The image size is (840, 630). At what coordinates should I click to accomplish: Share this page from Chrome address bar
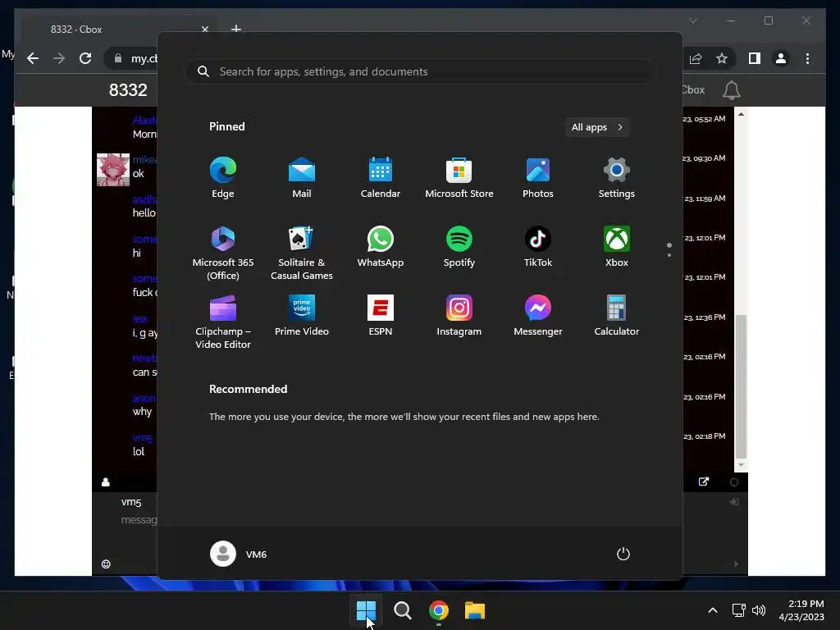tap(696, 58)
